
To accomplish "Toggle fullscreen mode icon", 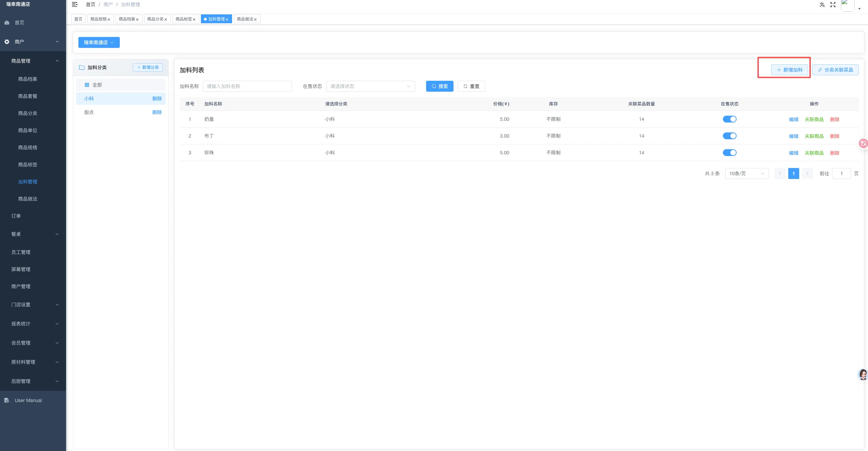I will point(833,4).
